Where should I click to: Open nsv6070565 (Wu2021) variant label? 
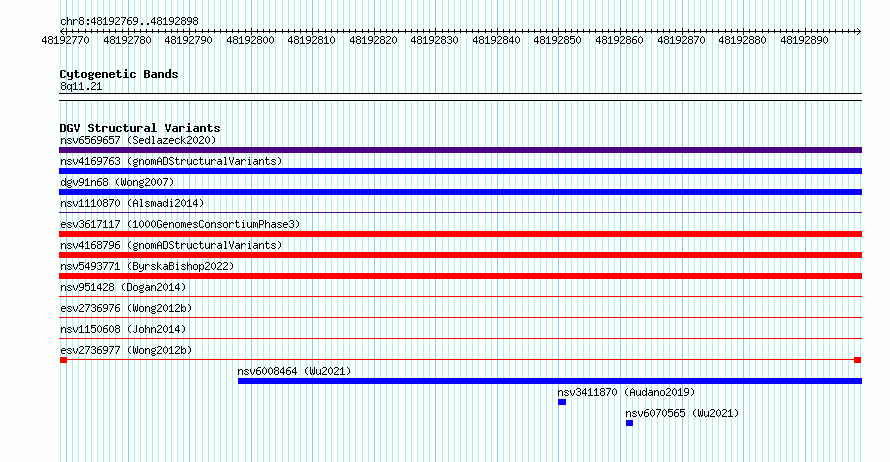click(682, 413)
